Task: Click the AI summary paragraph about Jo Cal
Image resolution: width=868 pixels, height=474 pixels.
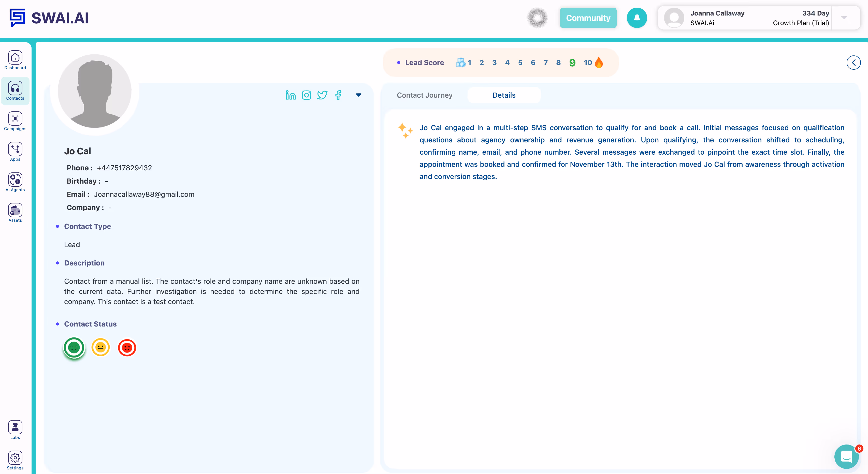Action: (x=632, y=152)
